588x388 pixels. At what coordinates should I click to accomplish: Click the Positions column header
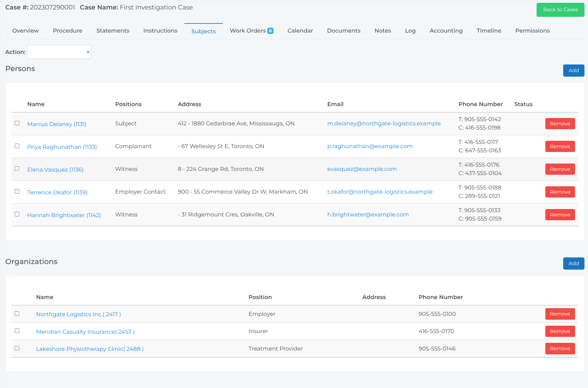point(128,104)
